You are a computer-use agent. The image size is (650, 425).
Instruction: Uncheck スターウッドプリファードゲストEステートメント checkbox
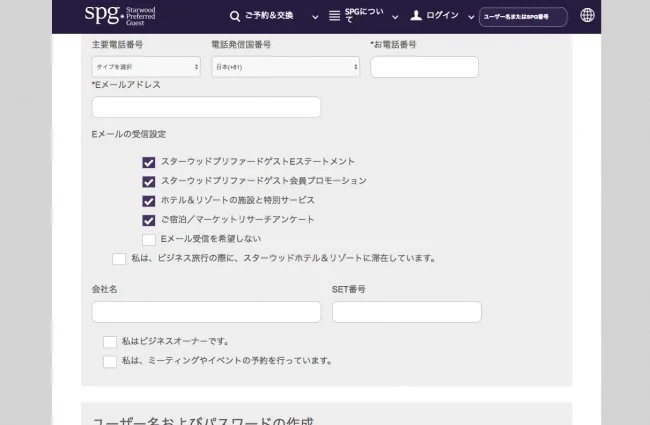click(x=149, y=162)
